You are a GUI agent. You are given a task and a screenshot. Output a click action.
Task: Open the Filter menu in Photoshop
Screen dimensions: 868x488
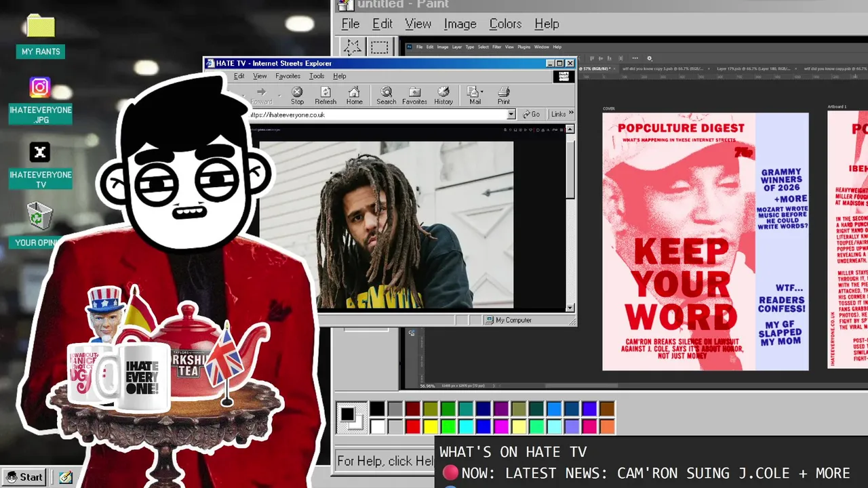point(496,47)
